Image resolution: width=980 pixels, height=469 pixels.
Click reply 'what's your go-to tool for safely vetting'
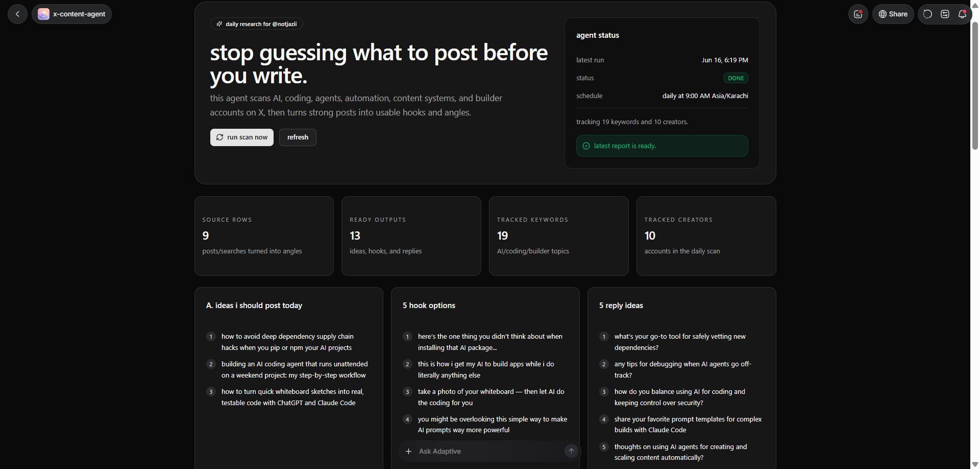[x=680, y=342]
